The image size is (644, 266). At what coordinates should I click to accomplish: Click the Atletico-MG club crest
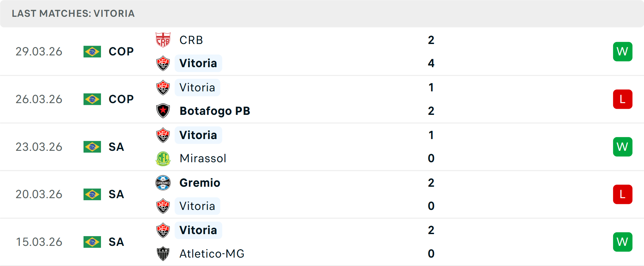[163, 254]
